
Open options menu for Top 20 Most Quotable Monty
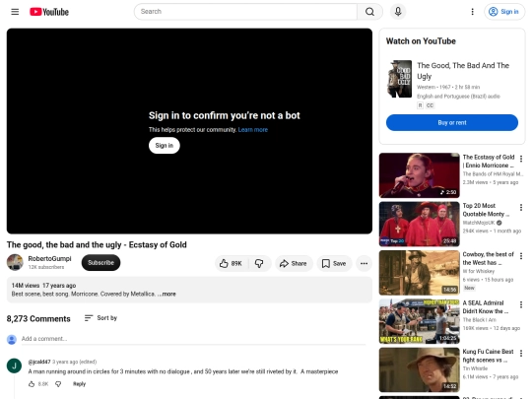coord(521,207)
